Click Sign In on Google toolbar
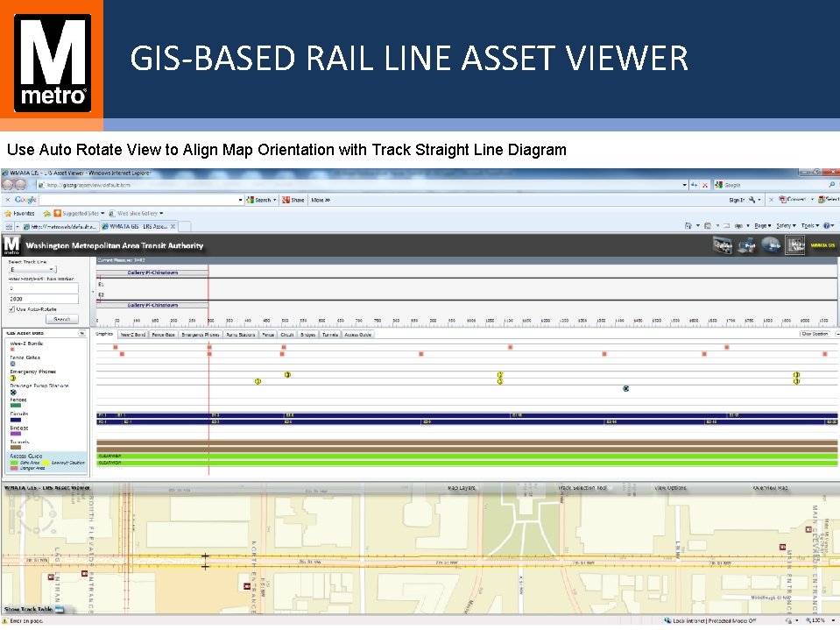Image resolution: width=840 pixels, height=630 pixels. click(x=737, y=200)
